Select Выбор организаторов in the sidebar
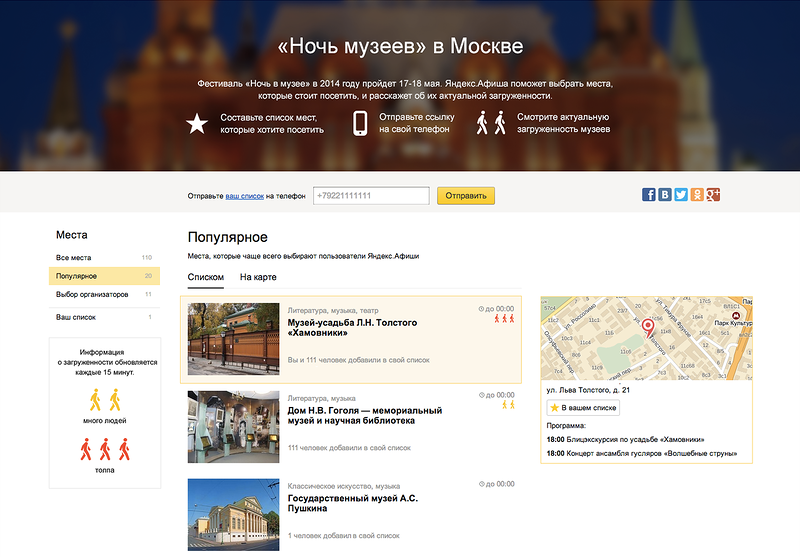The height and width of the screenshot is (557, 800). [104, 294]
